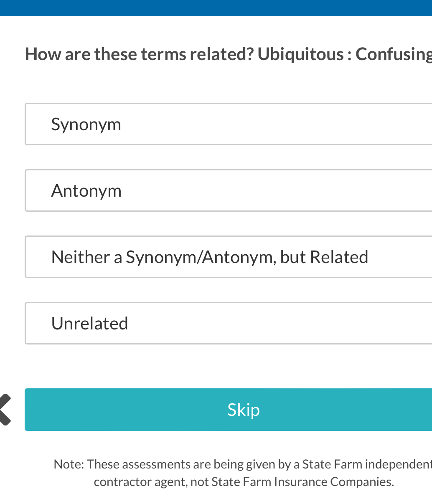
Task: Tap the 'Antonym' label text
Action: 86,191
